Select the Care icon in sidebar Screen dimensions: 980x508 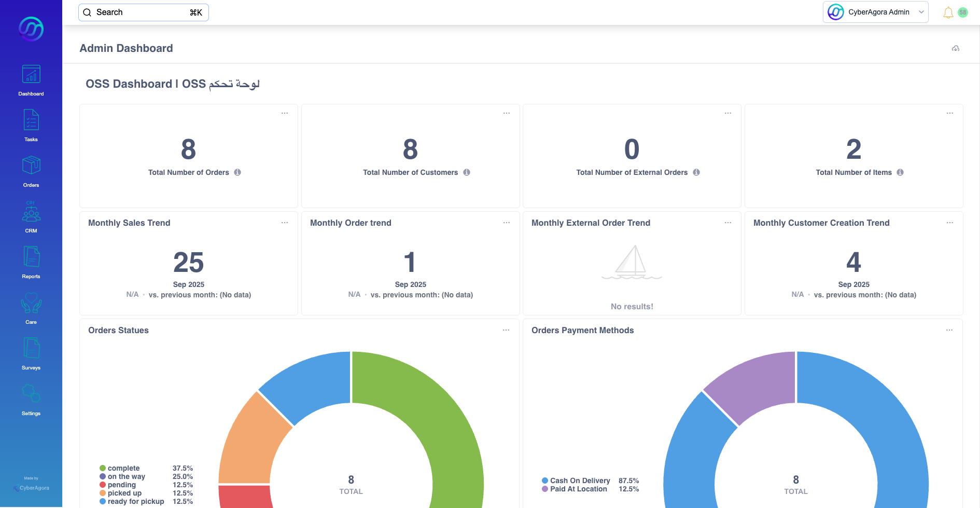pos(31,303)
